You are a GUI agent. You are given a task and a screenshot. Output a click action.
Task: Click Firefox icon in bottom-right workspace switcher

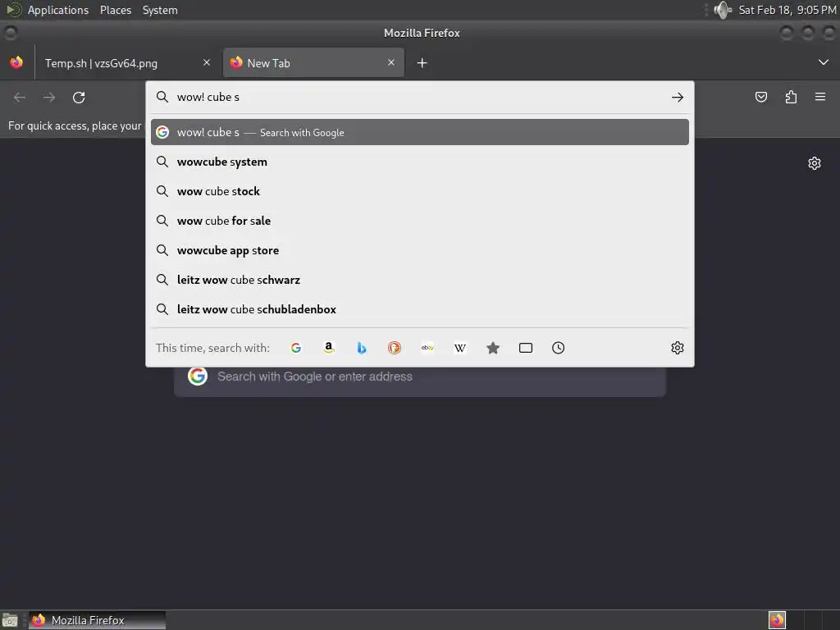click(x=777, y=620)
